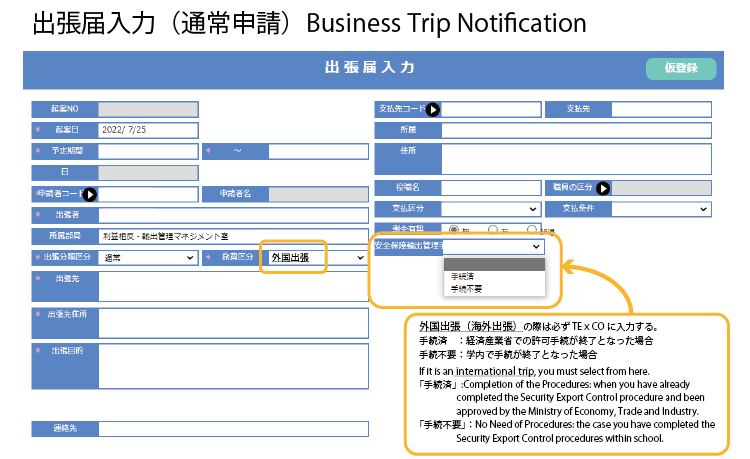Click the 住所 text area
The width and height of the screenshot is (750, 459).
pyautogui.click(x=576, y=159)
